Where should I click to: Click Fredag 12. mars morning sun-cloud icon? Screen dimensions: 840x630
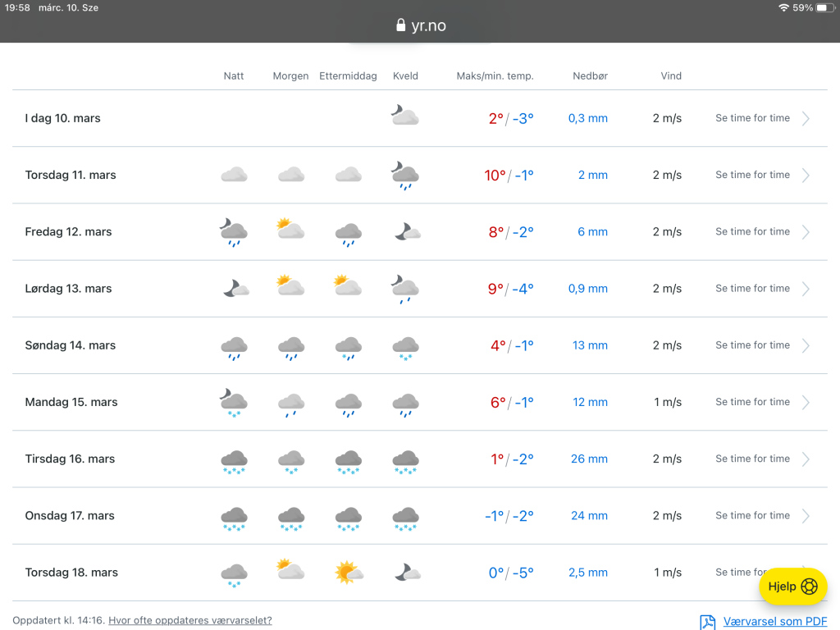point(290,230)
